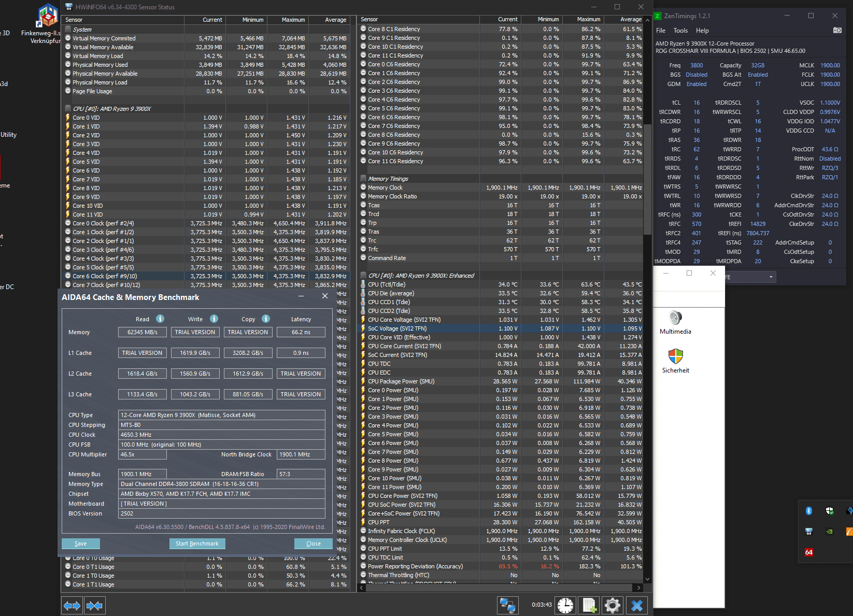This screenshot has width=853, height=616.
Task: Close AIDA64 benchmark with title bar X
Action: (325, 296)
